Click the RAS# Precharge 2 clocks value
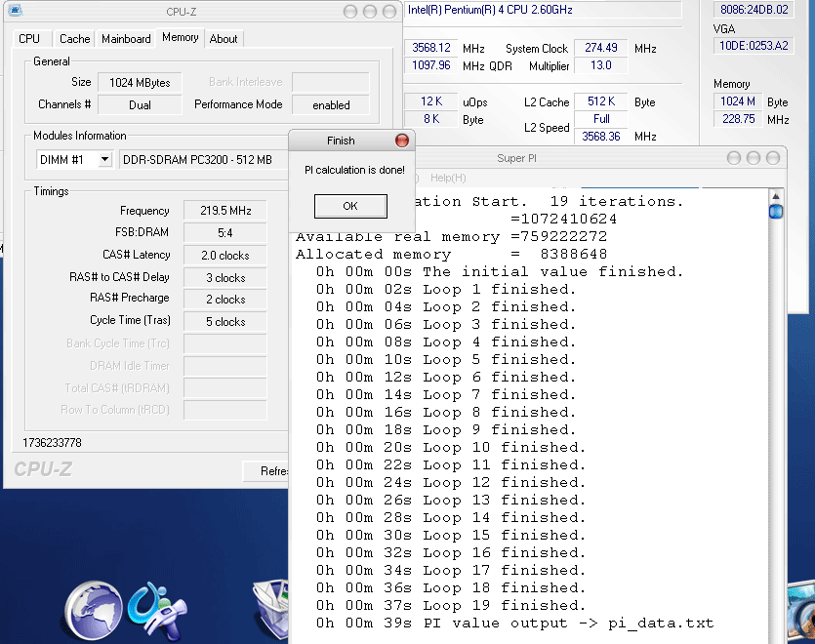 pyautogui.click(x=225, y=300)
